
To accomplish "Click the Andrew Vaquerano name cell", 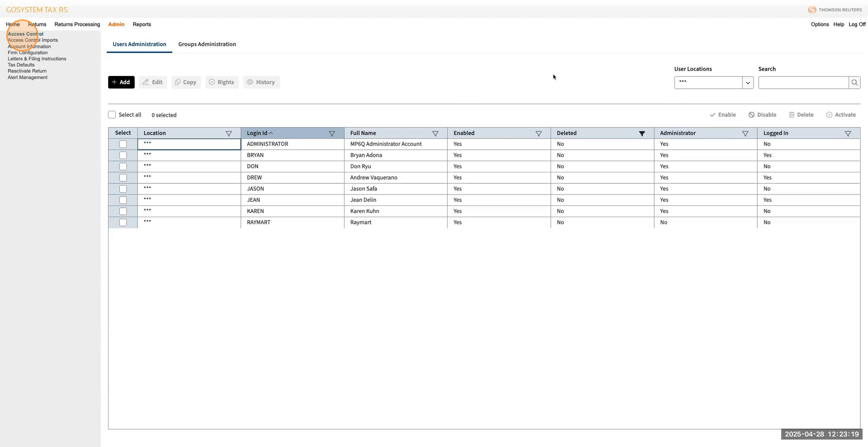I will point(396,178).
